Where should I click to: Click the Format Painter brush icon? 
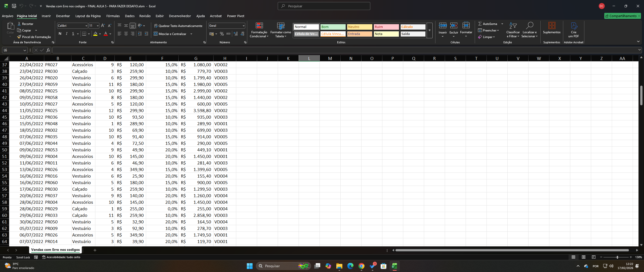19,37
